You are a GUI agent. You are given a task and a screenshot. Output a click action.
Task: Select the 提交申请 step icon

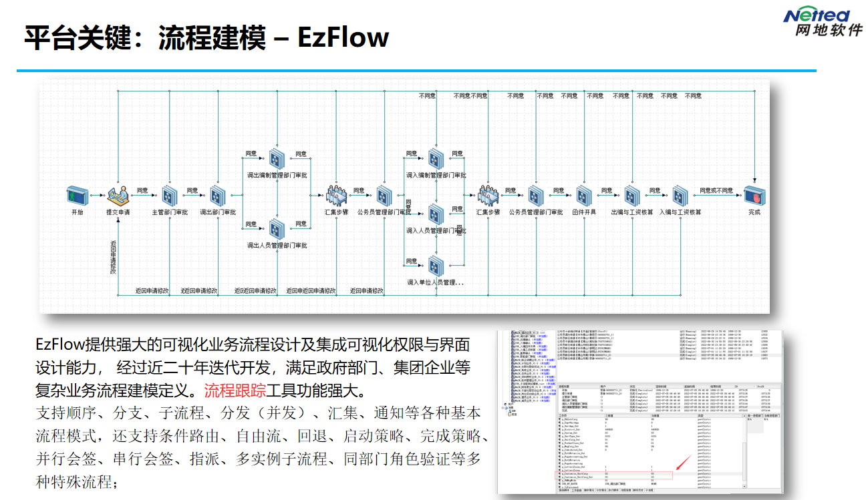pos(118,196)
